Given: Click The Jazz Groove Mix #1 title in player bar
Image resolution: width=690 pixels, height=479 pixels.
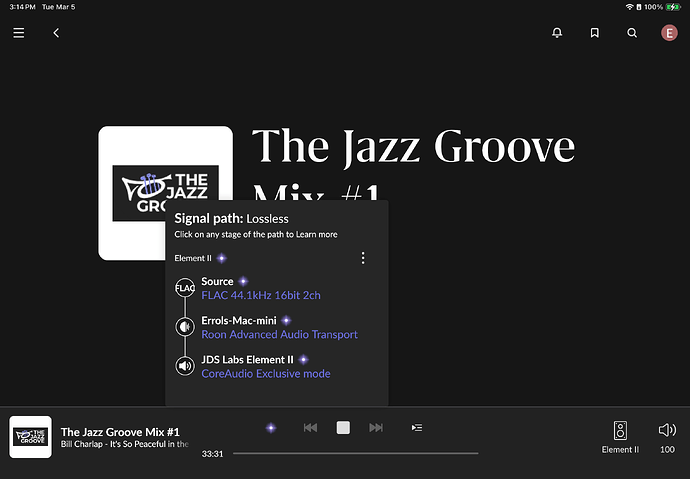Looking at the screenshot, I should coord(120,432).
